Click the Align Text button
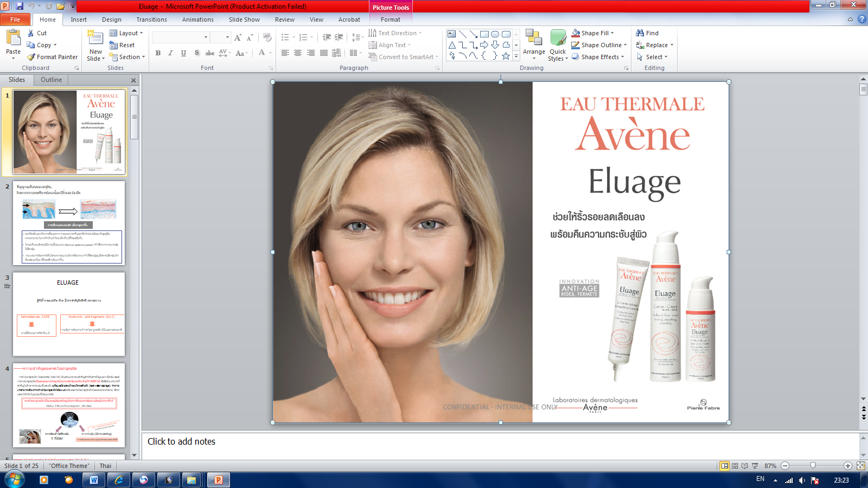Image resolution: width=868 pixels, height=488 pixels. click(x=390, y=45)
